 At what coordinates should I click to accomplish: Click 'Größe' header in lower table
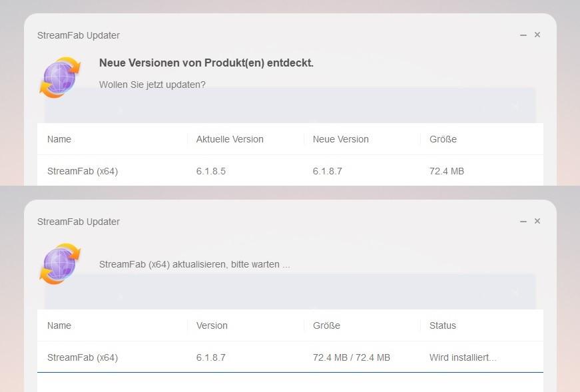pyautogui.click(x=326, y=326)
